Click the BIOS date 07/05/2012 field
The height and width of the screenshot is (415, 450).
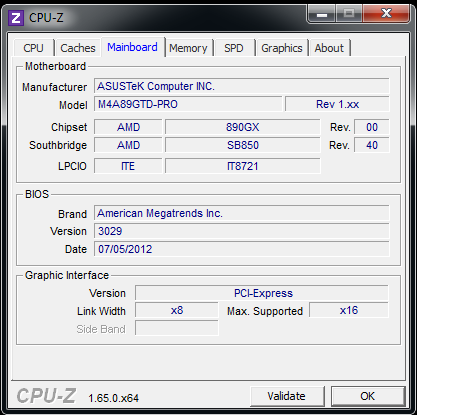[241, 249]
